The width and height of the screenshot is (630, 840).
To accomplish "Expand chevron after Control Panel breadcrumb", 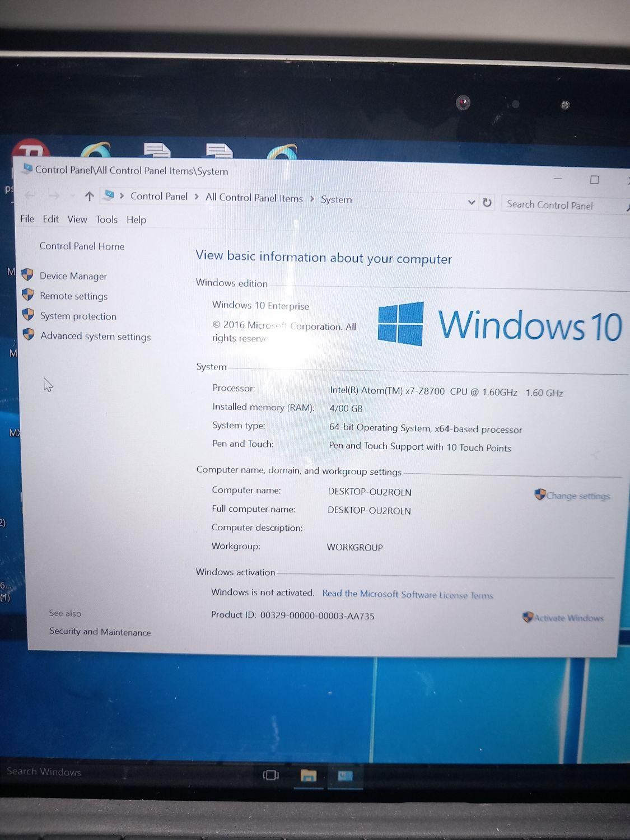I will 197,197.
